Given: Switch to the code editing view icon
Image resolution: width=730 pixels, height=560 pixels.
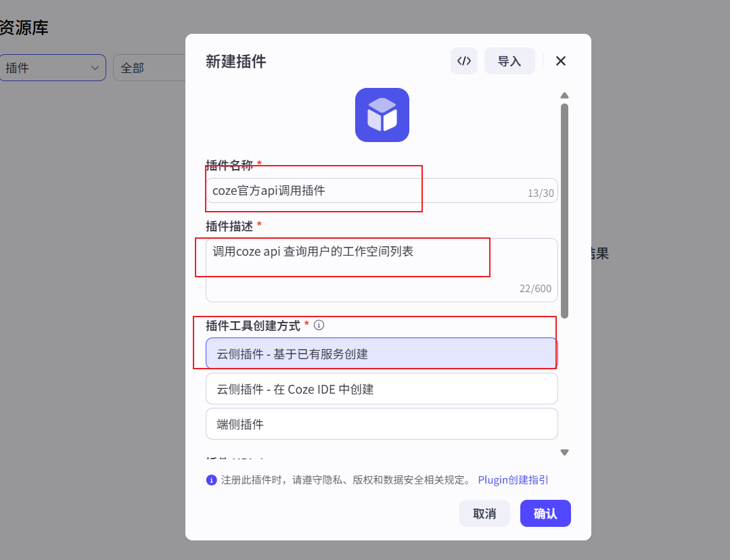Looking at the screenshot, I should (x=463, y=61).
